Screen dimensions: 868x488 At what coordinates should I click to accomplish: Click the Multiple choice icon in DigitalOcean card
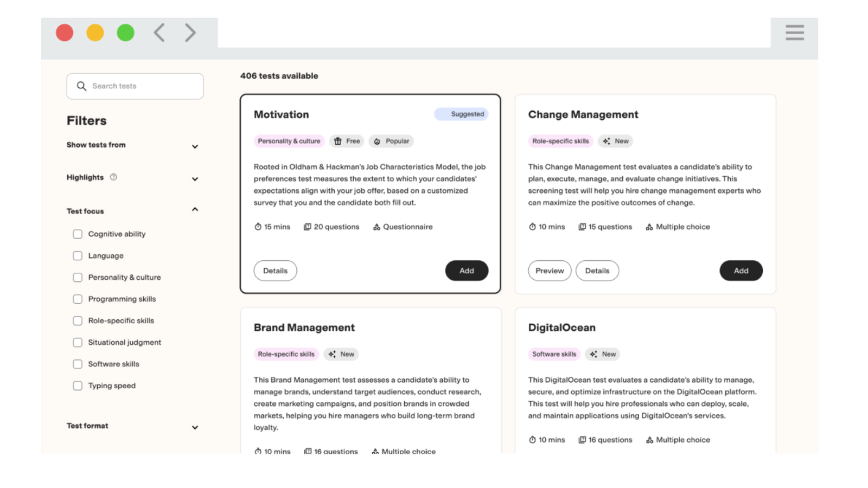pyautogui.click(x=649, y=440)
